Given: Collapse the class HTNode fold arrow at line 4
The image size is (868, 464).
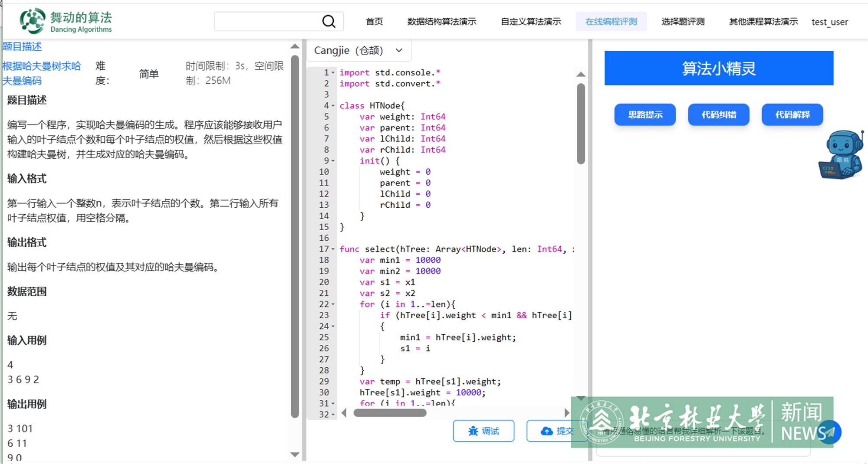Looking at the screenshot, I should coord(333,106).
